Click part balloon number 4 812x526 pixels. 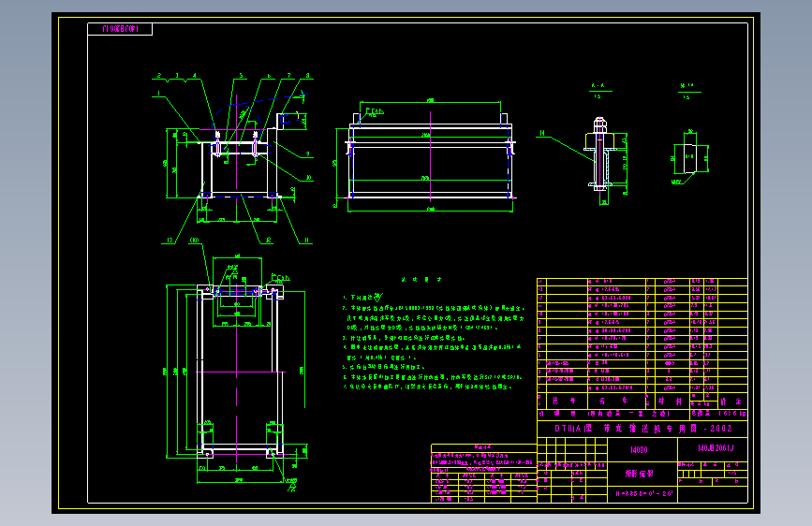195,76
